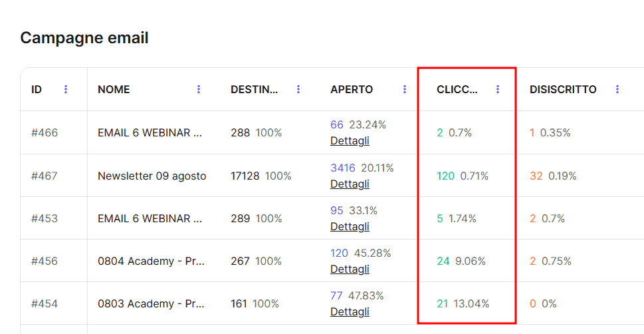Viewport: 644px width, 334px height.
Task: Click campaign name in row #453
Action: [x=150, y=218]
